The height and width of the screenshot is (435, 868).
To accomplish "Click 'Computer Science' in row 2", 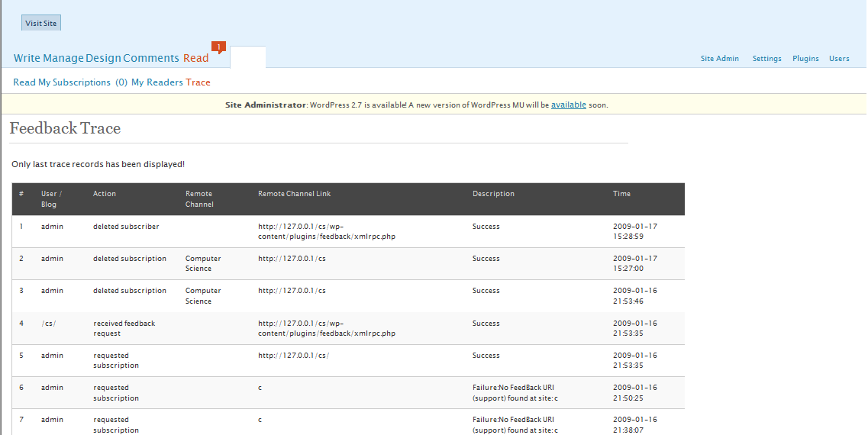I will point(203,263).
